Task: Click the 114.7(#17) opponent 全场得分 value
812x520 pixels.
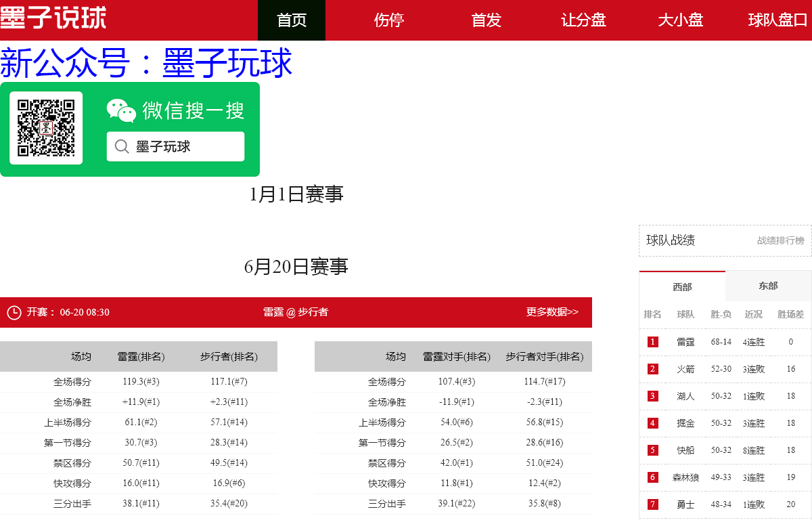Action: pyautogui.click(x=545, y=382)
